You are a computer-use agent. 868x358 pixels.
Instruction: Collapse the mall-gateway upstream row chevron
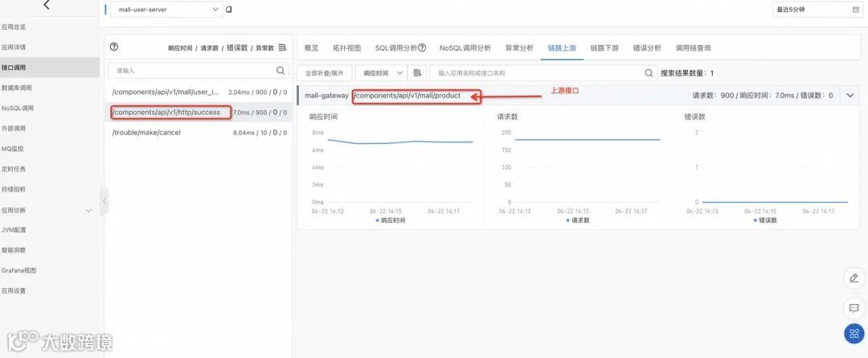click(x=850, y=95)
